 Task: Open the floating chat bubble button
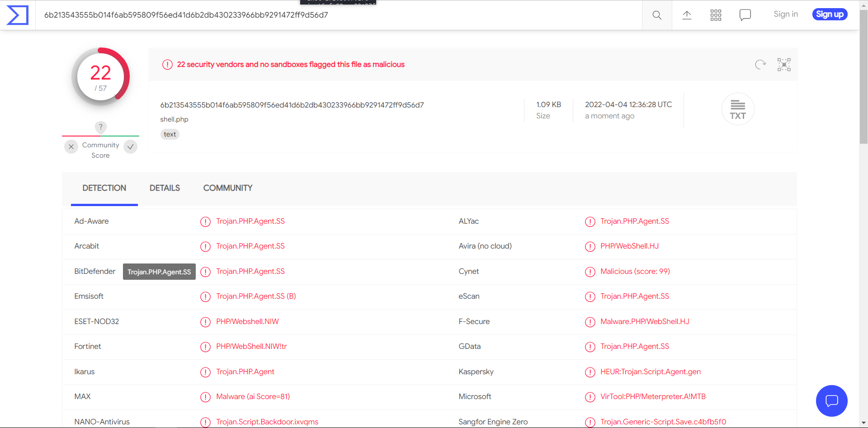[831, 400]
